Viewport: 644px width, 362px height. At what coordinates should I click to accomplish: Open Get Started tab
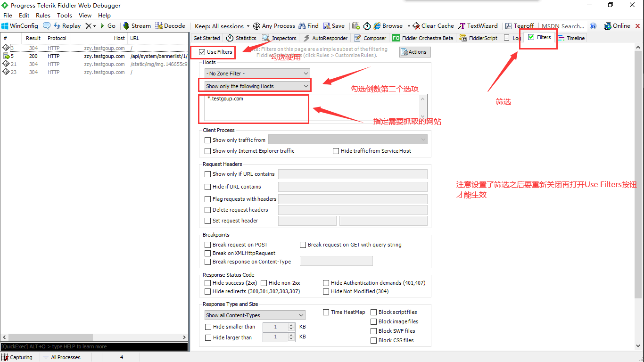[206, 38]
